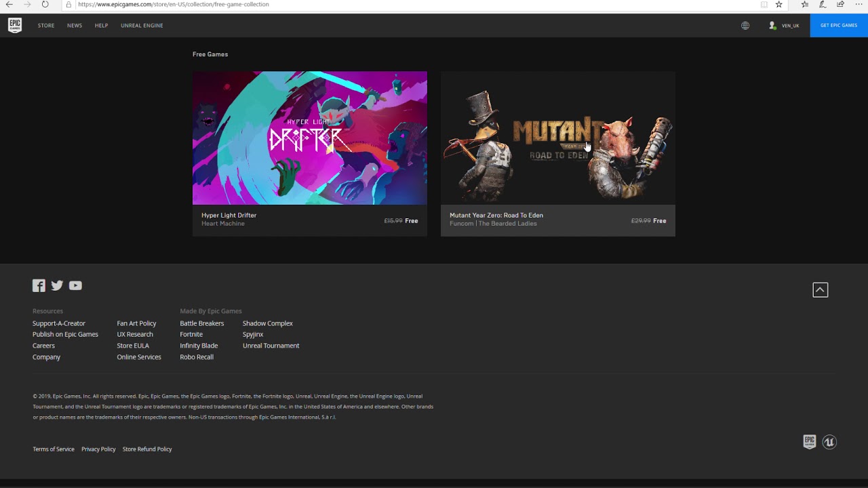
Task: Open the Terms of Service link
Action: click(x=54, y=449)
